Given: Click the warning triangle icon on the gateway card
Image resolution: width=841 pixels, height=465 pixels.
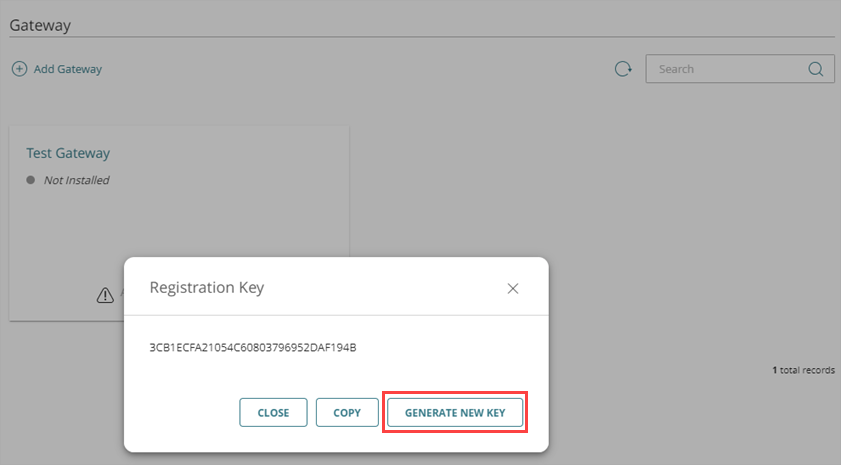Looking at the screenshot, I should click(105, 294).
